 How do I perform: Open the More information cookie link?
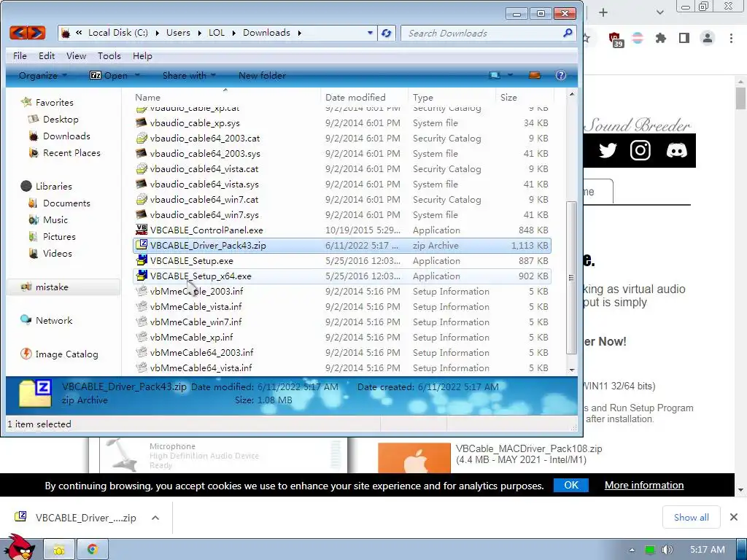(644, 485)
